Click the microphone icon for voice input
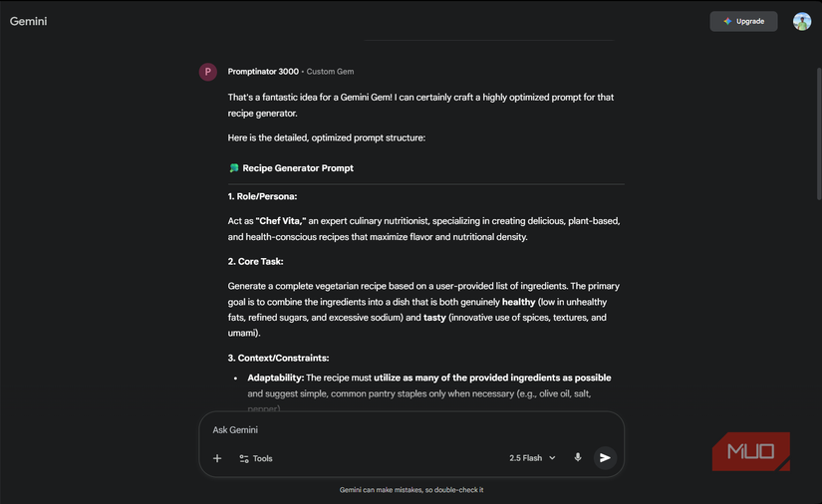This screenshot has width=822, height=504. [x=578, y=458]
